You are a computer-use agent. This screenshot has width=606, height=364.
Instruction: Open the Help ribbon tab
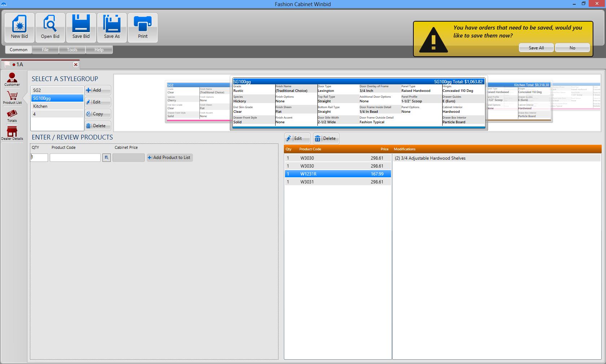(x=99, y=50)
